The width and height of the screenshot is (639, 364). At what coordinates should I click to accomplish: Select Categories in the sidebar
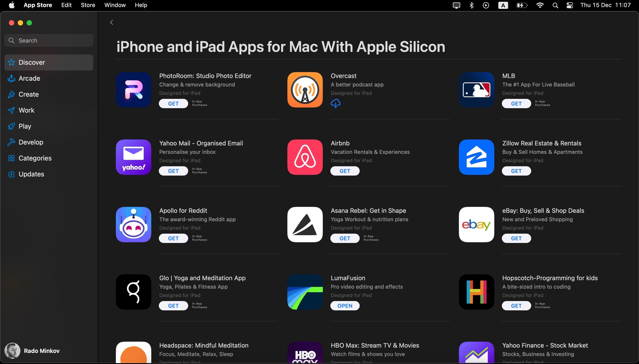35,158
